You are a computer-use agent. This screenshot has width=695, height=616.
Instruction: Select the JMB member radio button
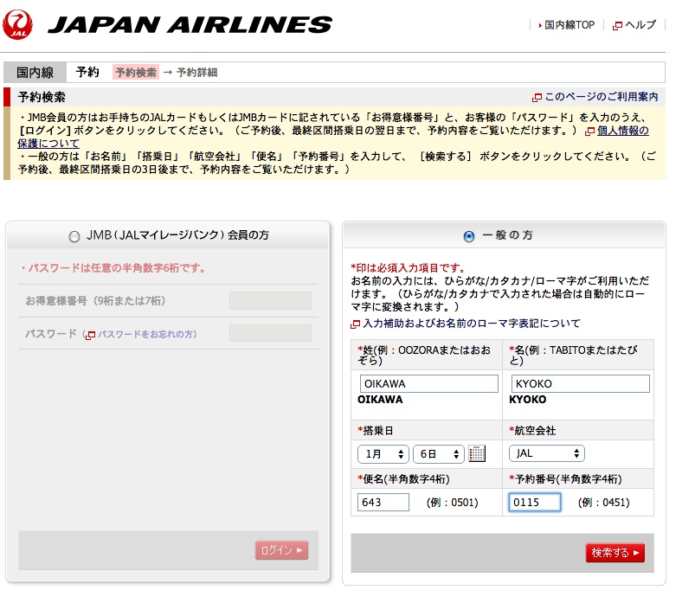click(x=74, y=236)
